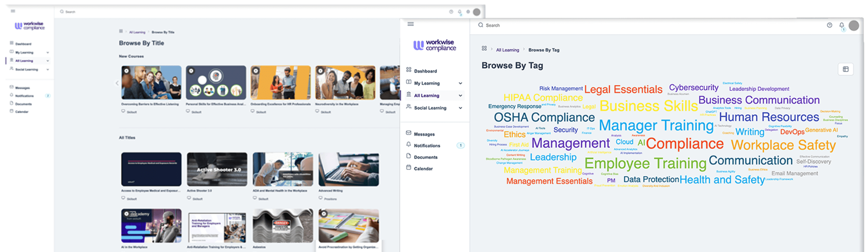Click the workwise compliance logo in Browse By Tag window
Screen dimensions: 868x252
pos(434,45)
